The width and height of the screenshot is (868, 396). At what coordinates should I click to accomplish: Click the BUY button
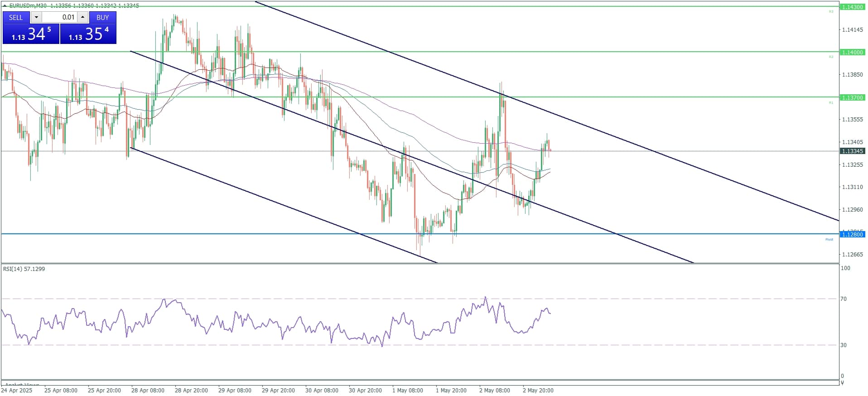[102, 17]
